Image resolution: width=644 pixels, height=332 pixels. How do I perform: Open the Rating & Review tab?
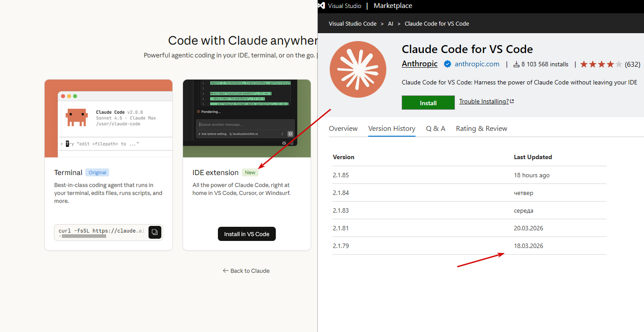click(x=481, y=128)
